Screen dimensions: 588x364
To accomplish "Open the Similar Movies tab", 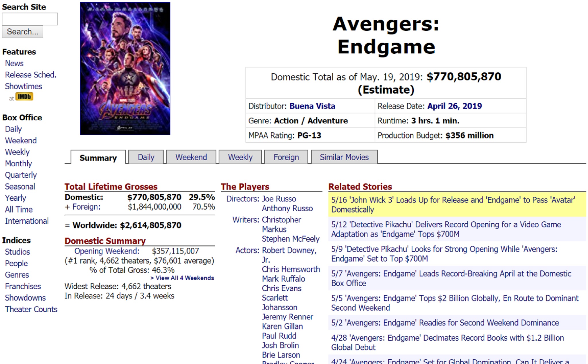I will pyautogui.click(x=344, y=157).
